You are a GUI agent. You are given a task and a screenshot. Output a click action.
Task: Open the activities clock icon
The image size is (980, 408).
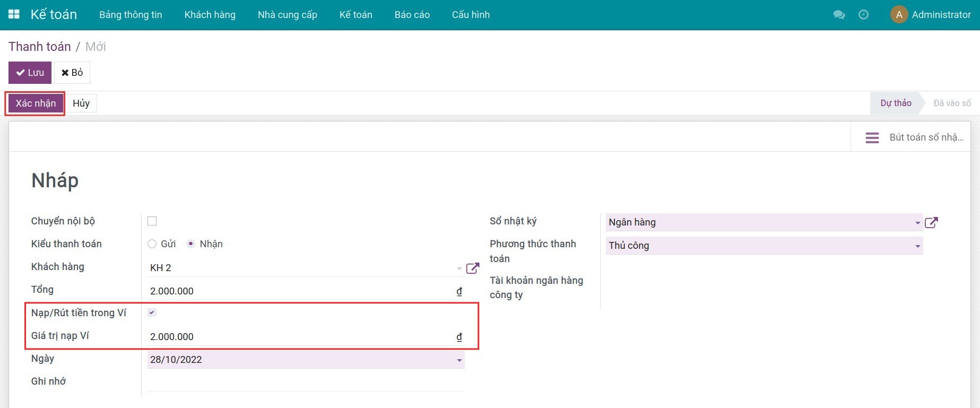[863, 15]
